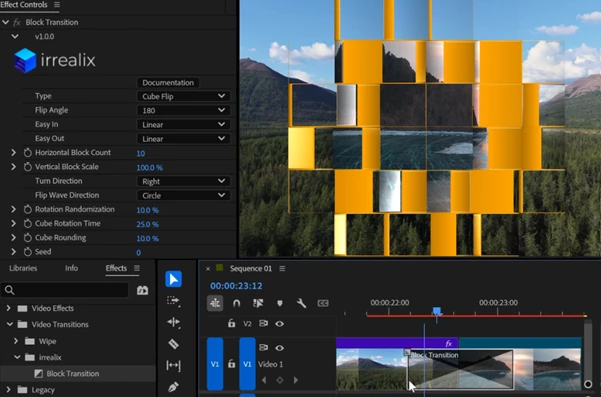Click the V1 track targeting button
Viewport: 601px width, 397px height.
[x=247, y=364]
